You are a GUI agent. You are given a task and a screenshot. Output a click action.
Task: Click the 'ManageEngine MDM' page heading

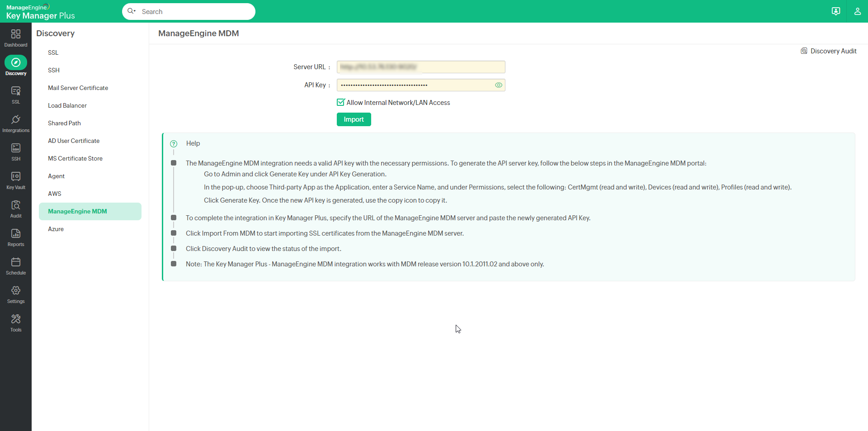[x=198, y=33]
